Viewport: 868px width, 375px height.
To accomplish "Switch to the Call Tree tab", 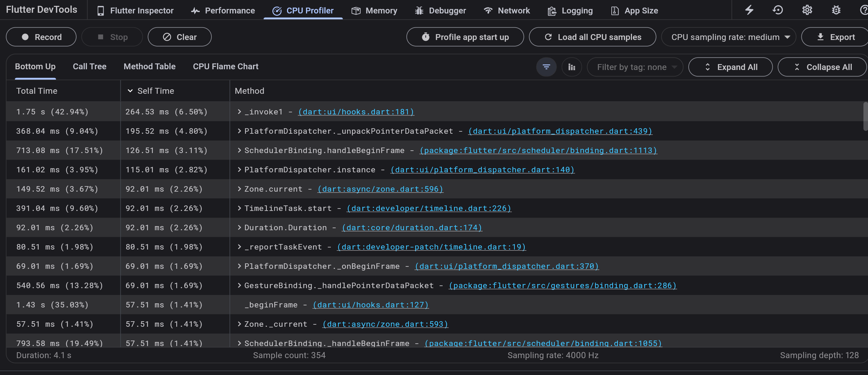I will 89,67.
